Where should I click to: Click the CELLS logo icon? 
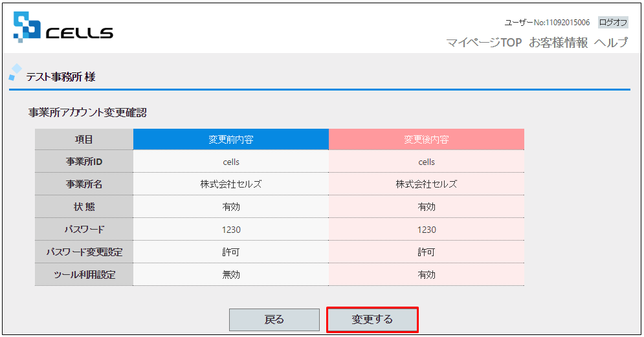pos(27,27)
